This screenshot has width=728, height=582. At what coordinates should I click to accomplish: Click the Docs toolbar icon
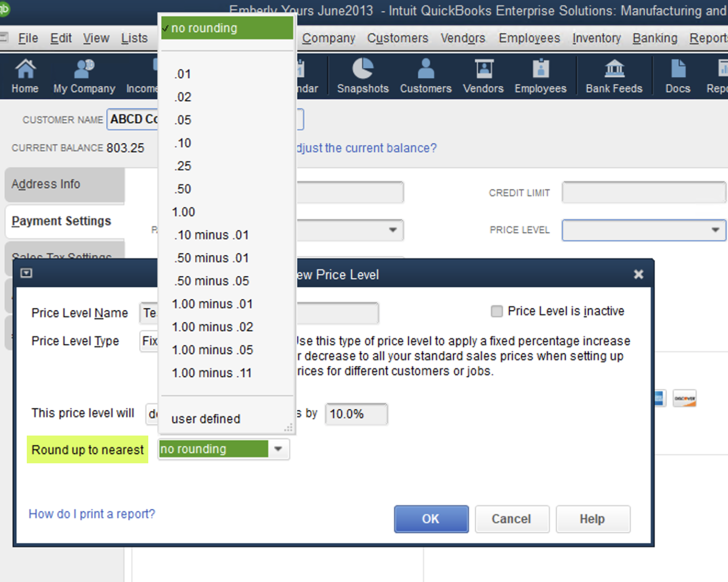pos(678,76)
